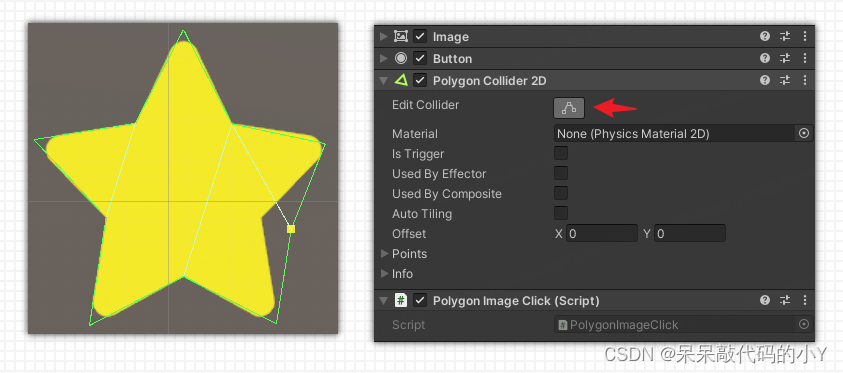
Task: Click the Polygon Image Click (Script) title
Action: click(516, 301)
